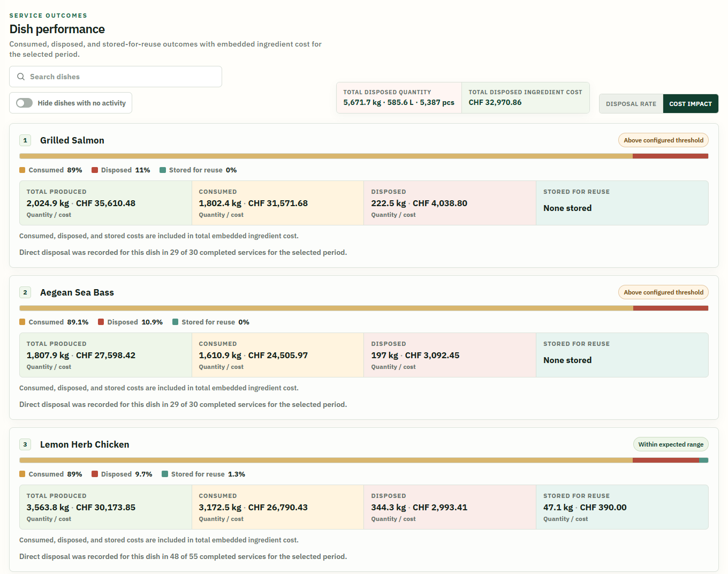Screen dimensions: 728x574
Task: Click the Total Disposed Quantity summary value
Action: pos(399,102)
